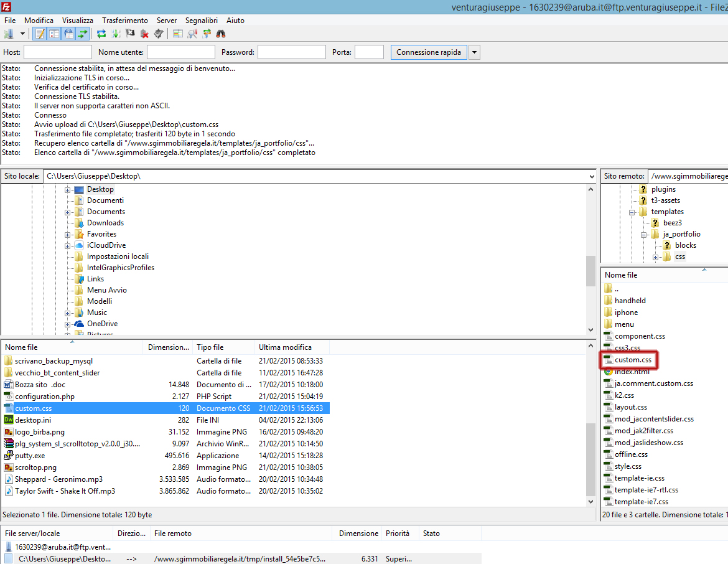
Task: Collapse the templates folder in remote tree
Action: pos(632,212)
